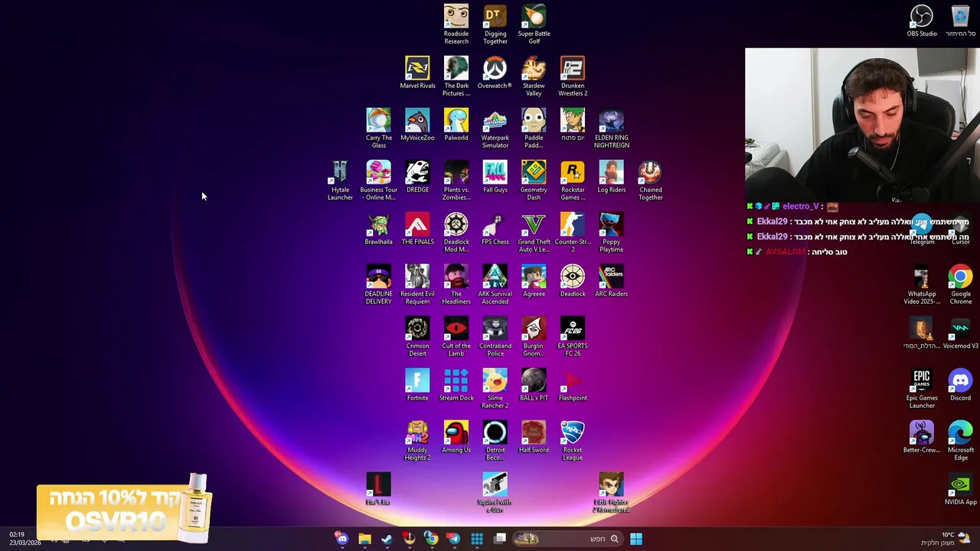Viewport: 980px width, 551px height.
Task: Open the BALL x PIT shortcut
Action: [534, 386]
